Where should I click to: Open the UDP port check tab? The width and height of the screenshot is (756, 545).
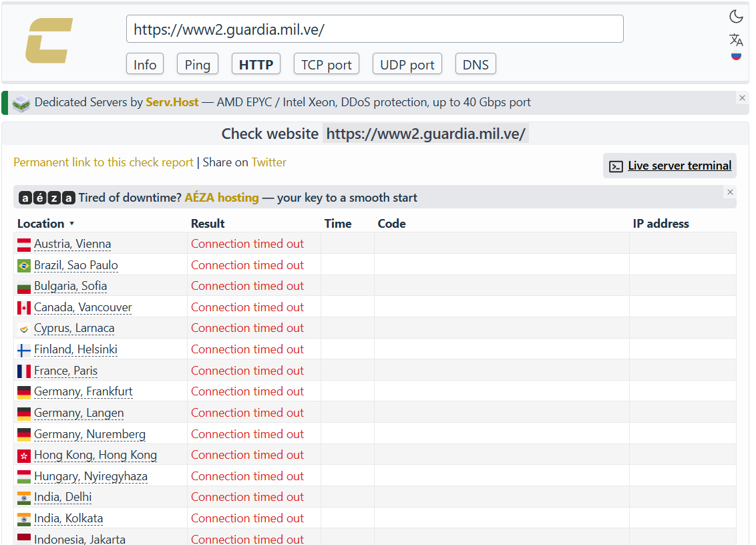(407, 64)
